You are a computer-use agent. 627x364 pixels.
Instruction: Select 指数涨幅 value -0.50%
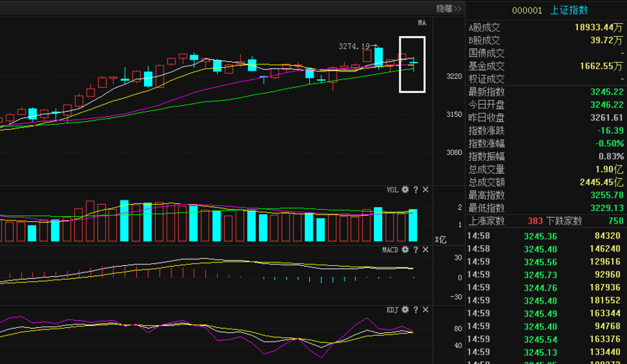(x=610, y=143)
